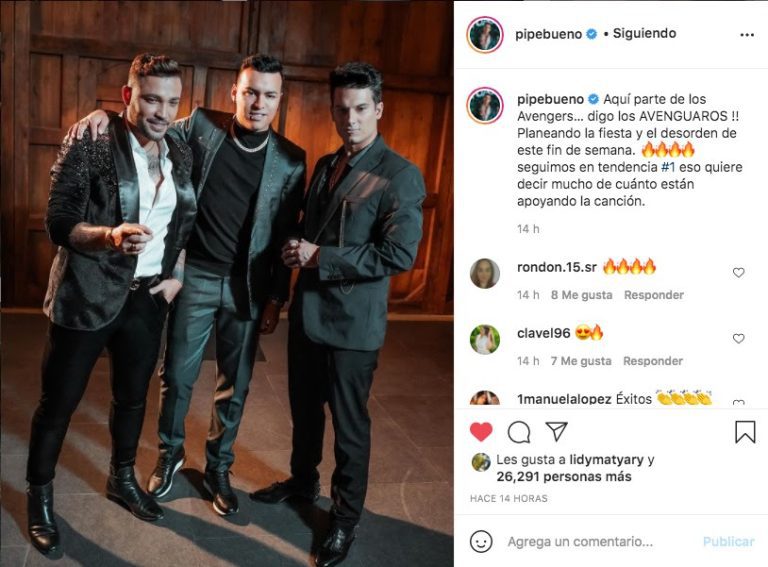Share the post via paper plane icon
This screenshot has width=768, height=567.
[x=557, y=431]
